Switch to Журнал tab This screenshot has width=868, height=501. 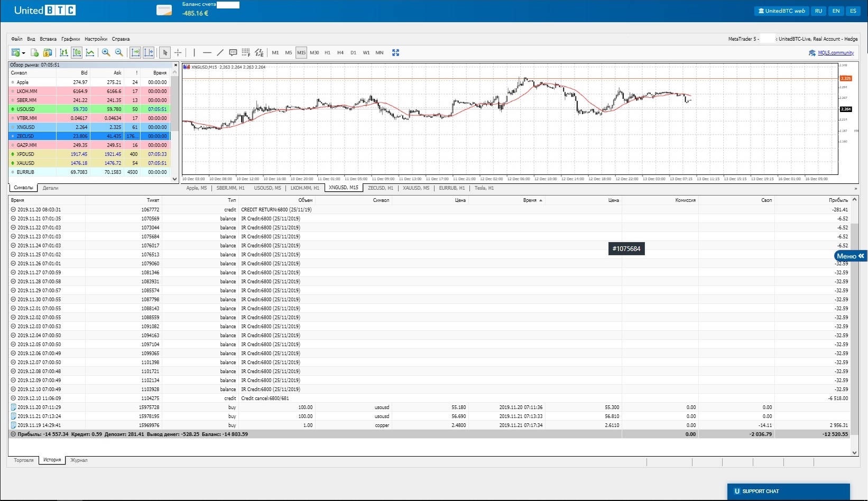(79, 460)
